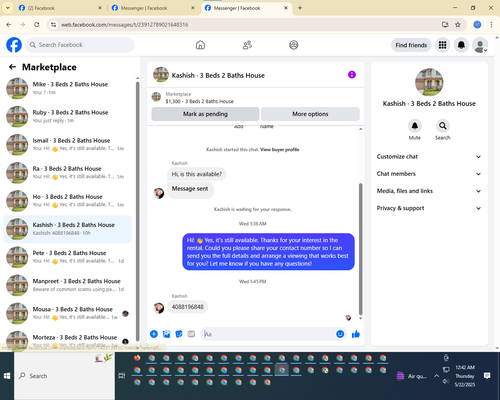Open the emoji picker in message box
The width and height of the screenshot is (500, 400).
click(340, 334)
